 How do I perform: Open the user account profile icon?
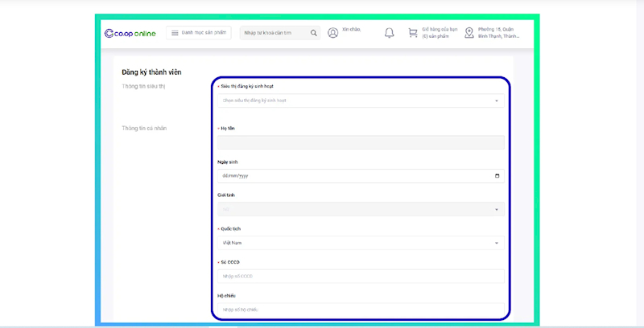click(333, 33)
